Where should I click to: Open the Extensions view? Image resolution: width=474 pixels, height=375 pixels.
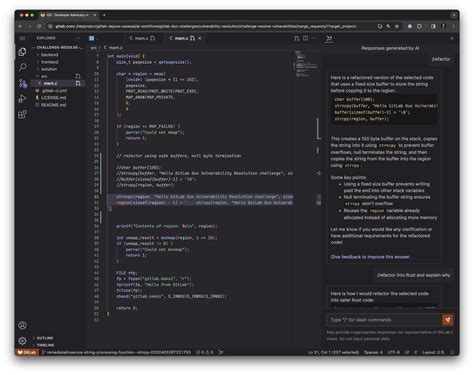click(x=22, y=115)
